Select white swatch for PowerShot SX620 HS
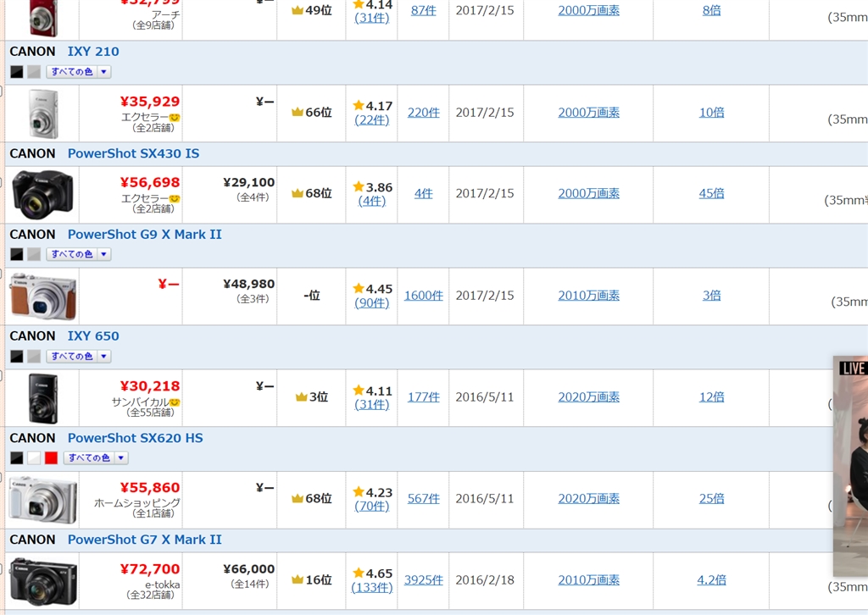The image size is (868, 615). (34, 458)
